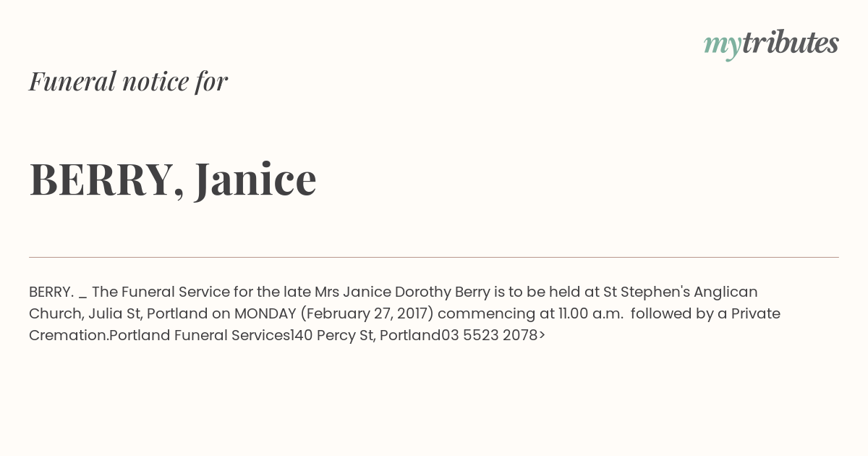Viewport: 868px width, 456px height.
Task: Click the 'BERRY. _' opening of the notice
Action: click(58, 292)
